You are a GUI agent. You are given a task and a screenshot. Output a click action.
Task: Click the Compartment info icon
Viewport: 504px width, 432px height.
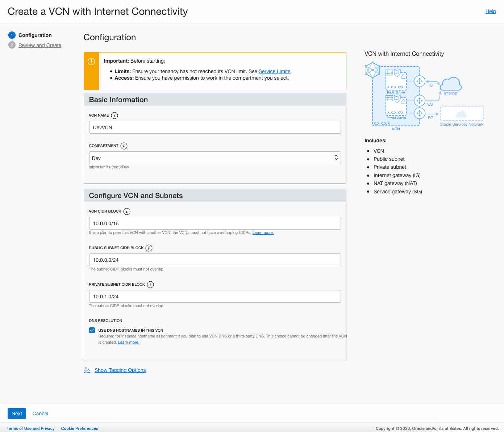[124, 146]
